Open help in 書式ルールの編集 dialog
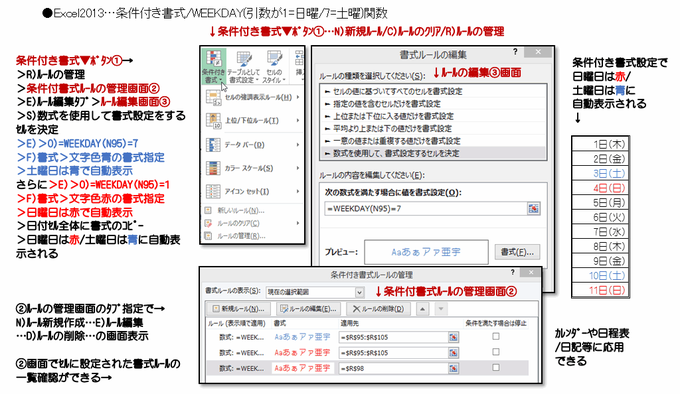 [515, 52]
